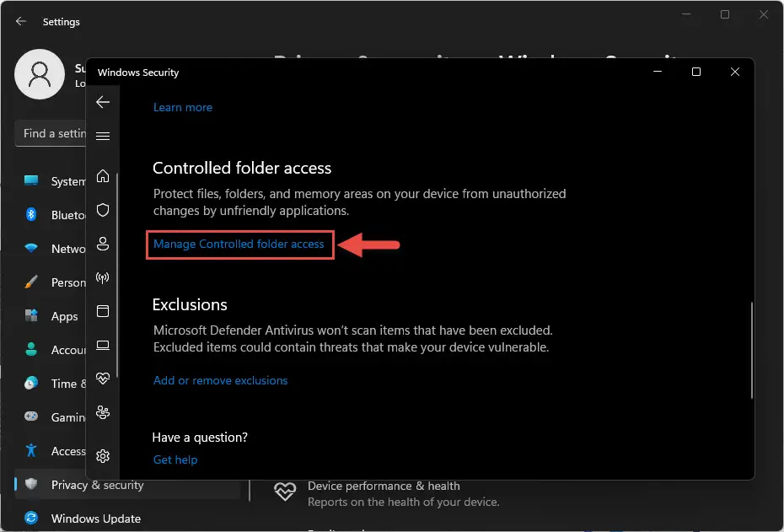This screenshot has height=532, width=784.
Task: Go back using the Windows Security back arrow
Action: [103, 102]
